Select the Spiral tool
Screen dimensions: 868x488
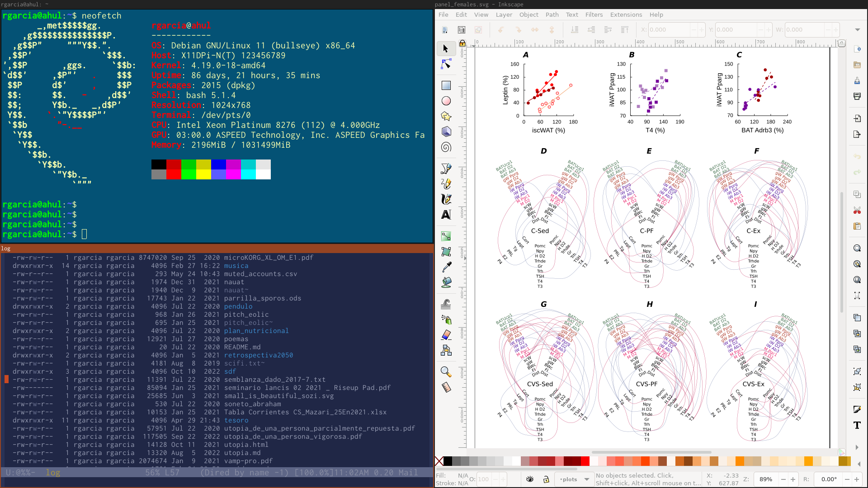(x=446, y=147)
